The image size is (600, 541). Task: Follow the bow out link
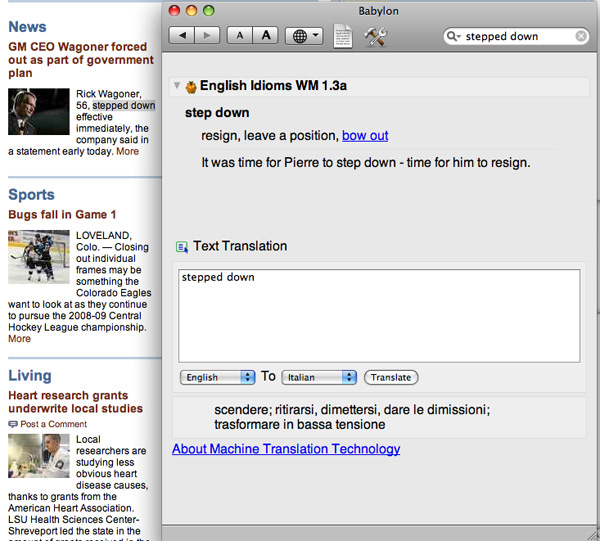coord(365,135)
